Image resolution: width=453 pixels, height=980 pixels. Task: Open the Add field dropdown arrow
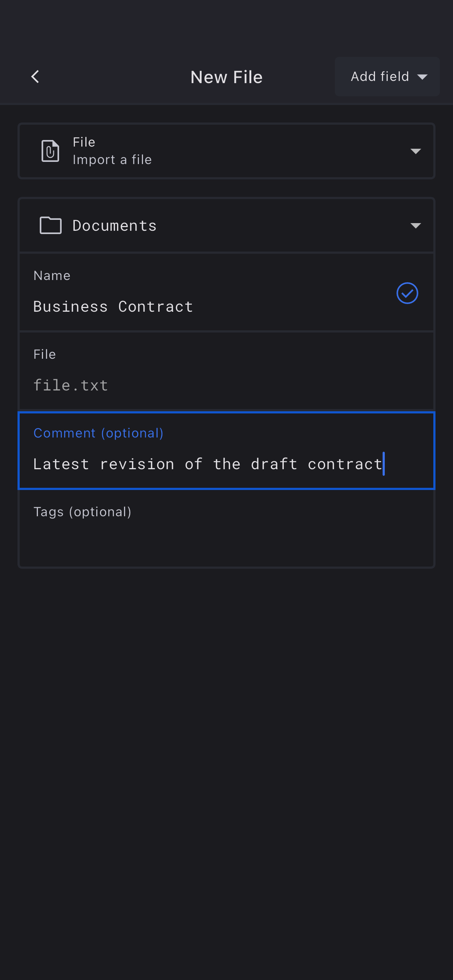point(422,77)
